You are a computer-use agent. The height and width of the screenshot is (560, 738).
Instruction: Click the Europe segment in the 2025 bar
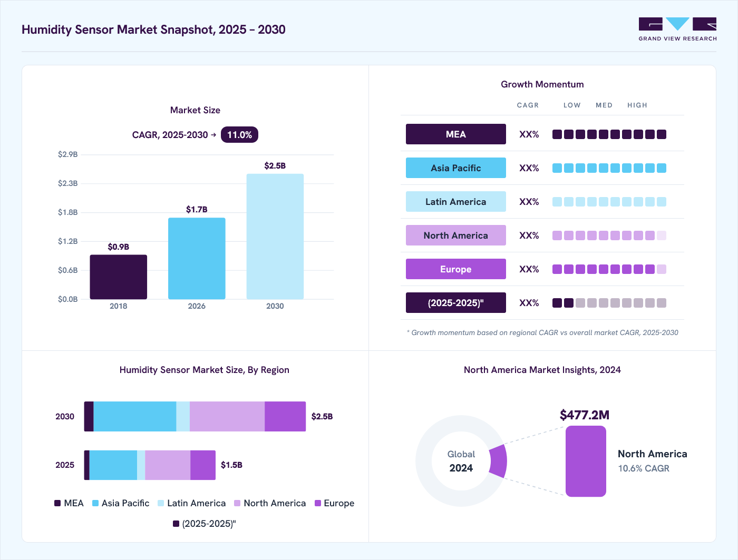tap(203, 465)
